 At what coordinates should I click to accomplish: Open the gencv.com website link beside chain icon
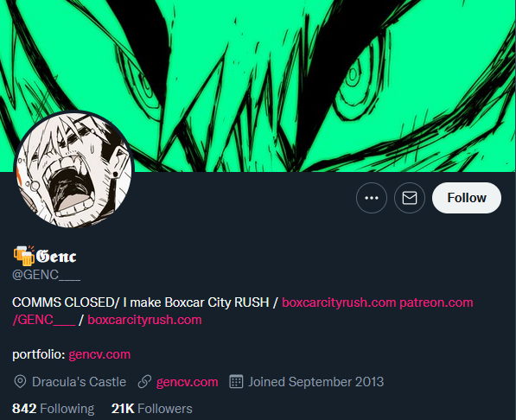tap(188, 382)
